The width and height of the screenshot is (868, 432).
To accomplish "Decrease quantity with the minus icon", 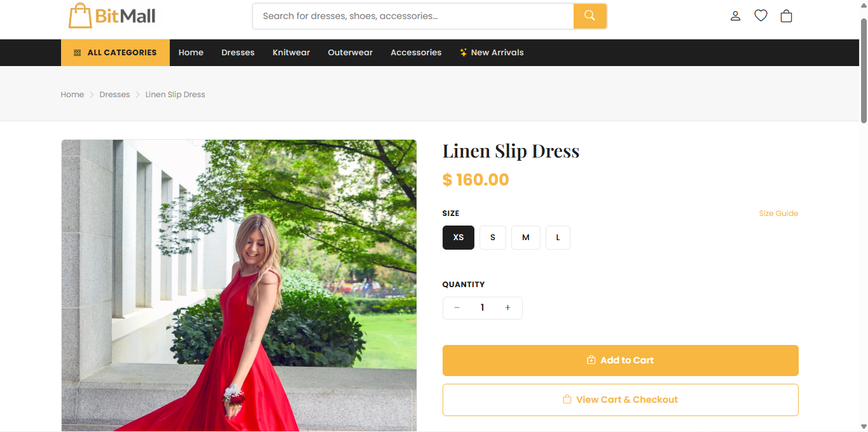I will [457, 308].
